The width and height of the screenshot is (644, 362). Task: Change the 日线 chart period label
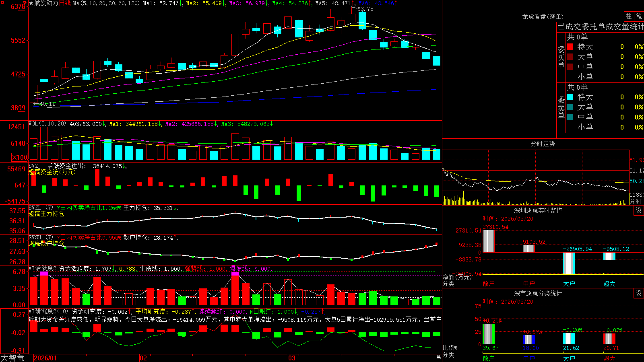[x=65, y=3]
